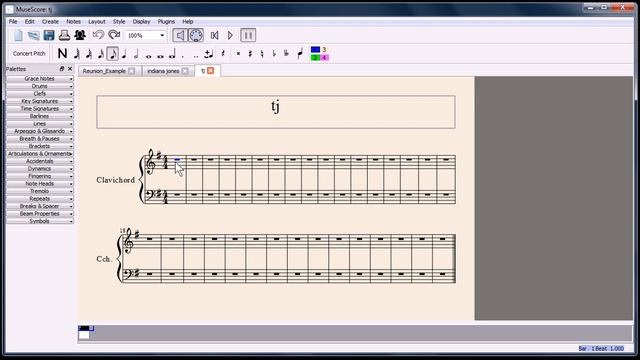This screenshot has height=360, width=640.
Task: Expand the Time Signatures palette
Action: coord(40,109)
